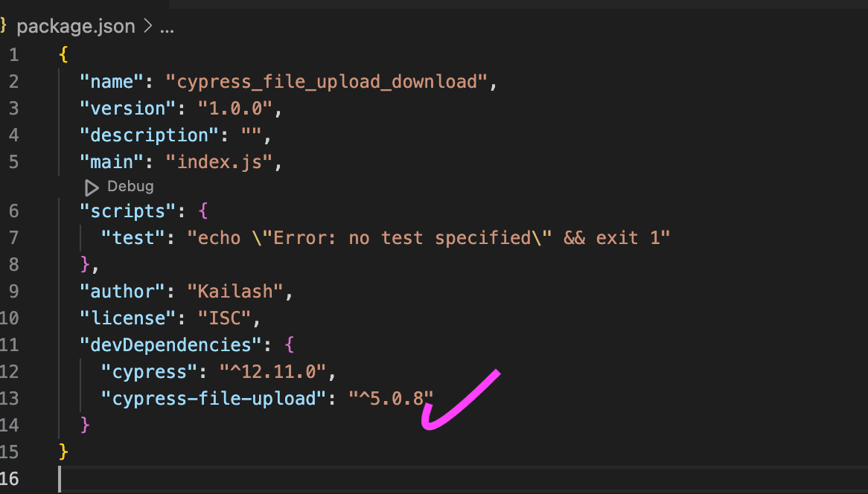Click the "license" key on line 10
This screenshot has height=494, width=868.
pos(129,318)
